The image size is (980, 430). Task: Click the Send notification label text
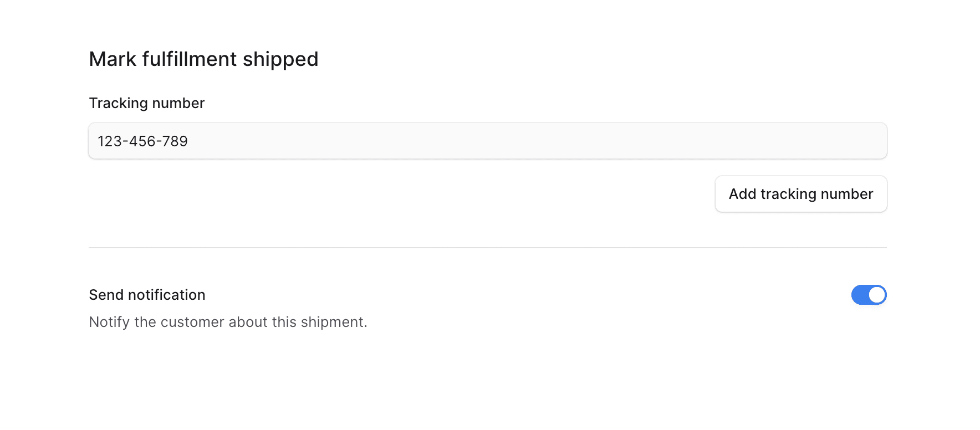click(x=147, y=295)
